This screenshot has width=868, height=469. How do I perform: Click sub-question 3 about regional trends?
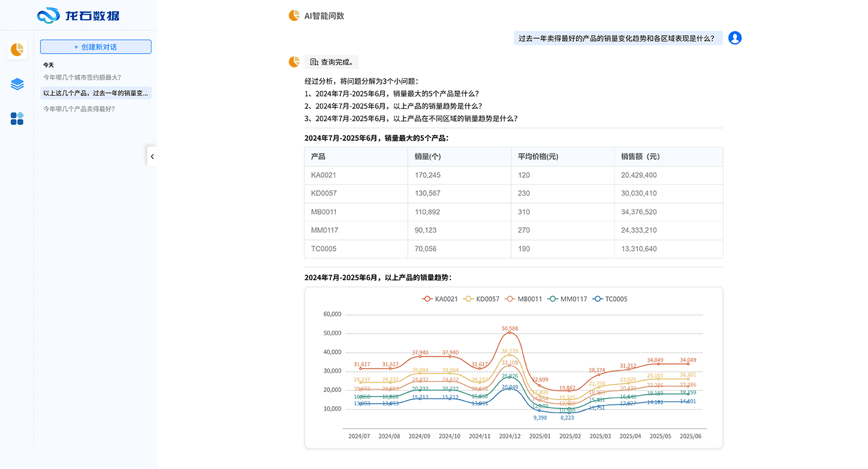[x=411, y=119]
